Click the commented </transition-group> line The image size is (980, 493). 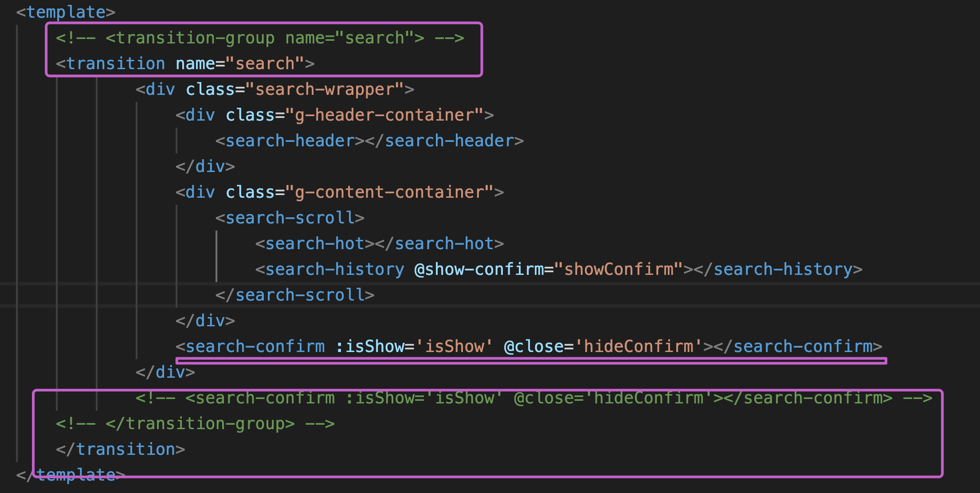click(195, 423)
